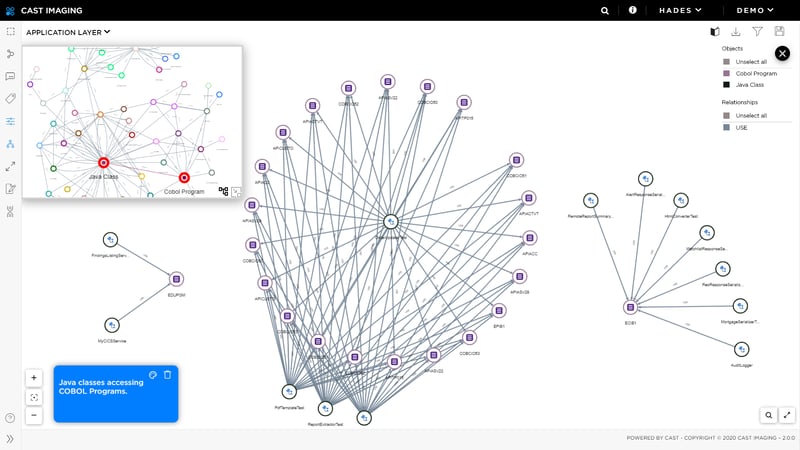Image resolution: width=800 pixels, height=450 pixels.
Task: Select the EOB1 Cobol node in the graph
Action: (631, 307)
